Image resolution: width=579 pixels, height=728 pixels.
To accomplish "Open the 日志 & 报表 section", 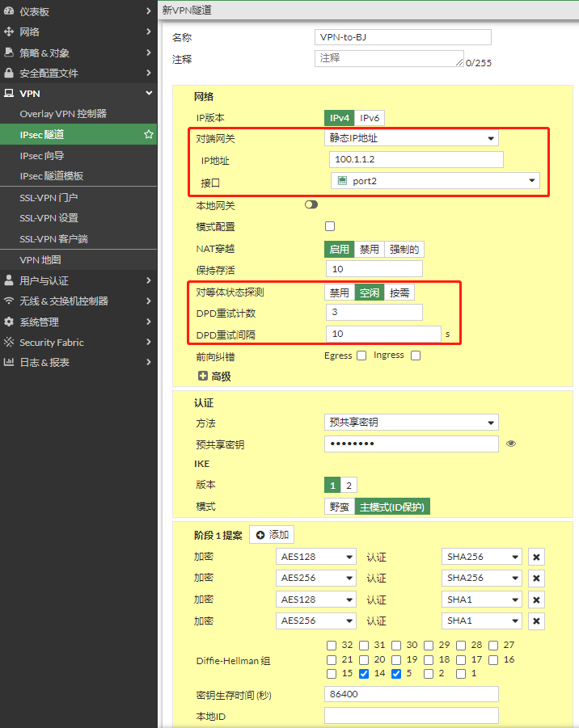I will (44, 363).
